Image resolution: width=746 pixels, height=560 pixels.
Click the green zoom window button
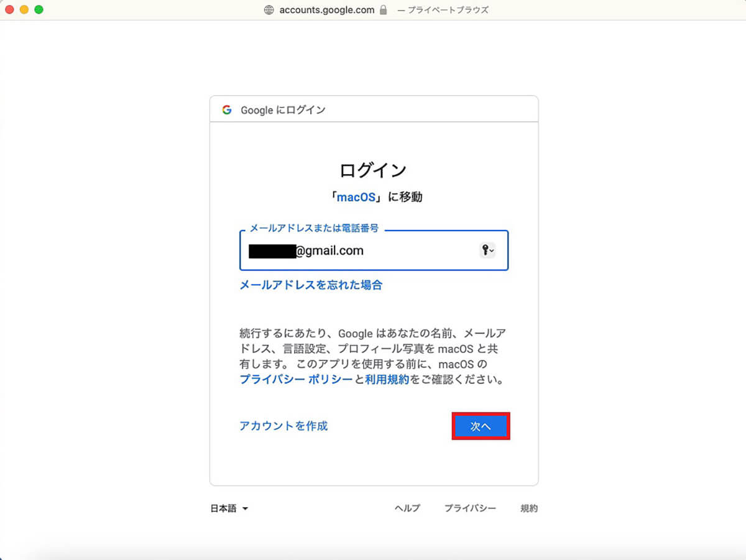[39, 10]
